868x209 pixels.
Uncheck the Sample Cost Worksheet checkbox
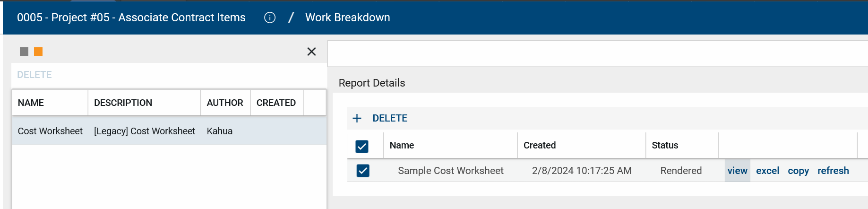coord(363,171)
